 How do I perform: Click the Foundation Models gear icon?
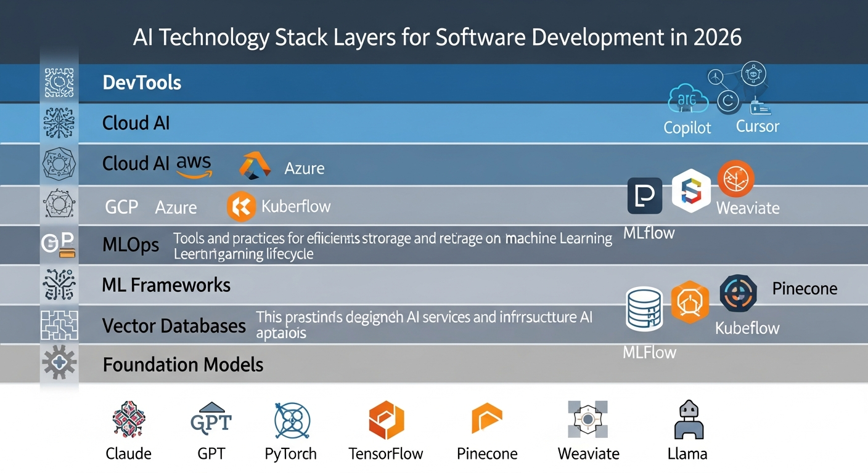[59, 363]
